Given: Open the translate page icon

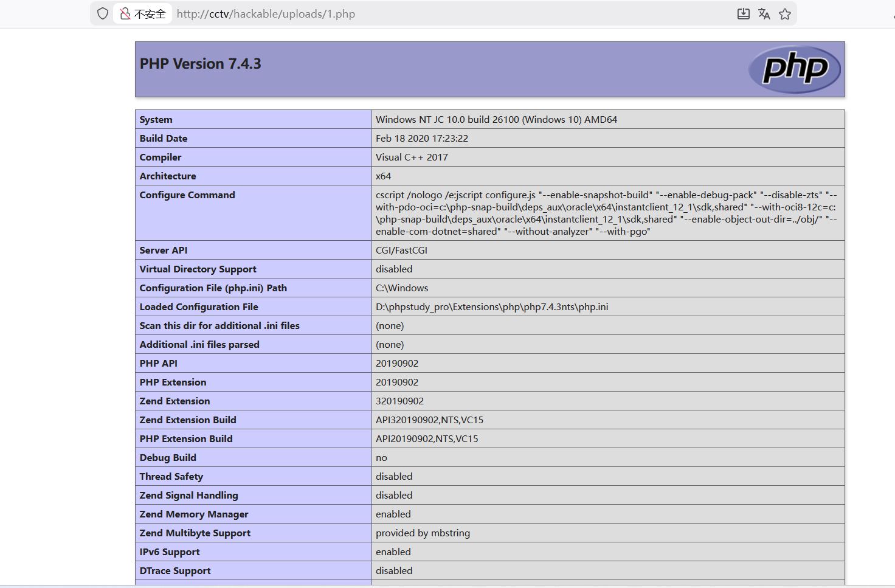Looking at the screenshot, I should (764, 13).
